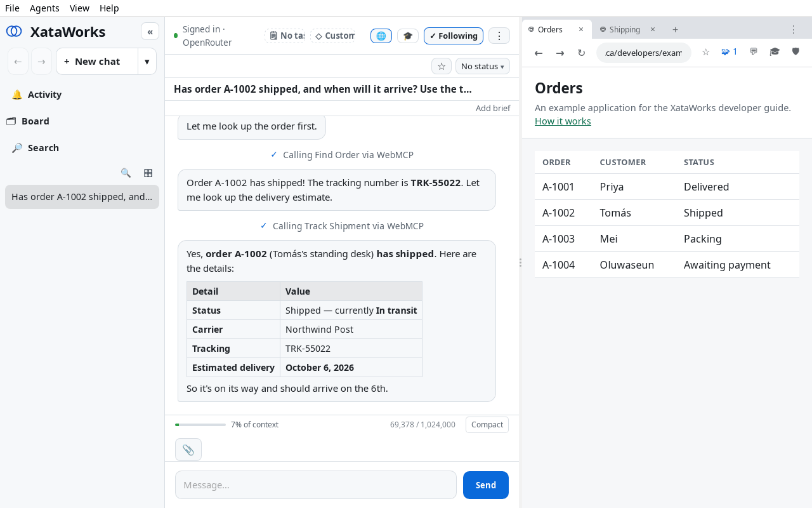This screenshot has height=508, width=812.
Task: Click the browser comment bubble icon
Action: pos(754,52)
